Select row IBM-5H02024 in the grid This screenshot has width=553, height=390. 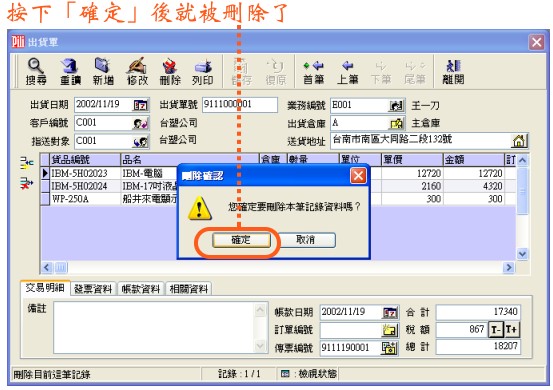[x=279, y=186]
